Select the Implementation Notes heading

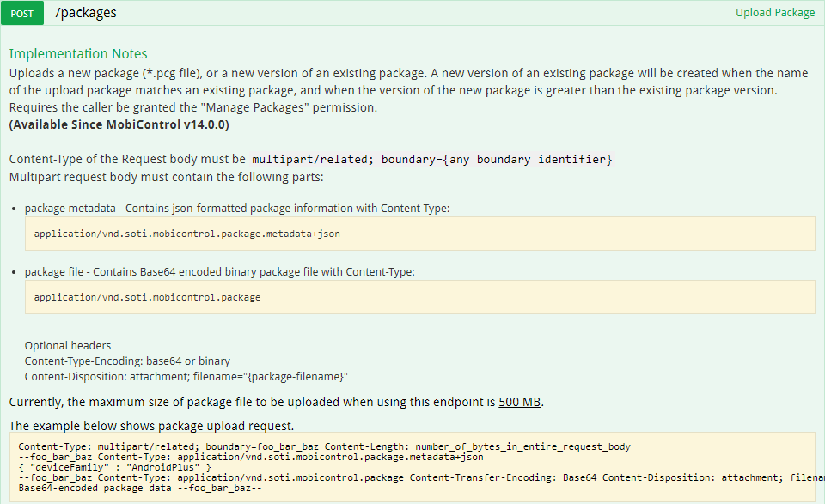pyautogui.click(x=78, y=53)
